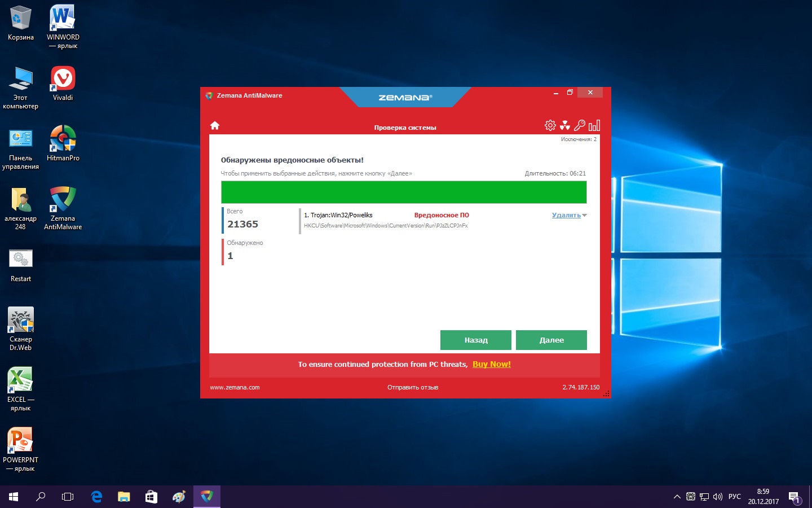
Task: Click the registry path HKCU\Software\Microsoft text
Action: pos(386,226)
